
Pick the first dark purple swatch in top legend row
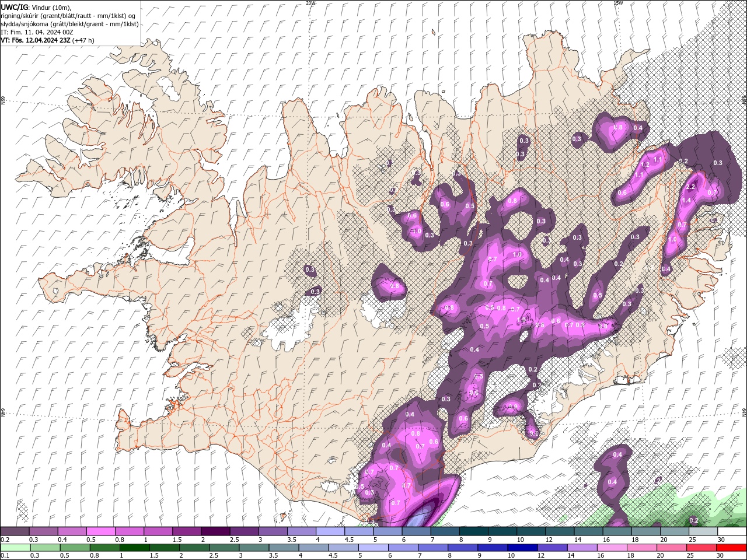tap(15, 531)
